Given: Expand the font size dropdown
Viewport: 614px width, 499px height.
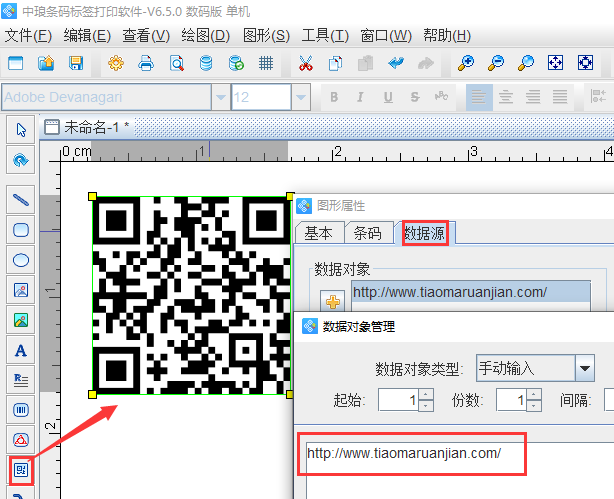Looking at the screenshot, I should tap(300, 97).
